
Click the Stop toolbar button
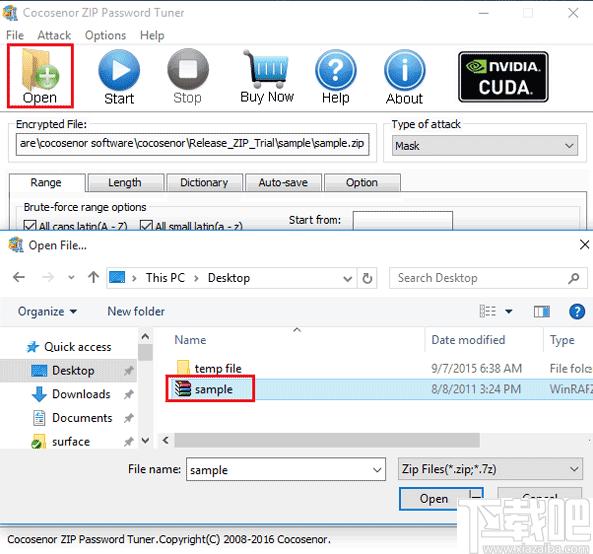(188, 77)
